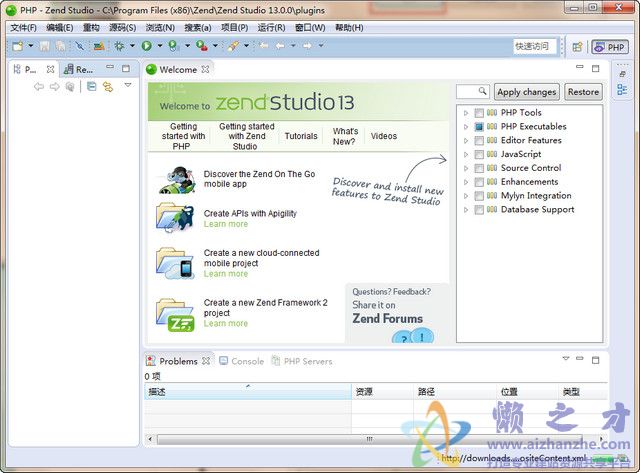Open the explorer View Menu triangle
Image resolution: width=640 pixels, height=473 pixels.
click(128, 85)
